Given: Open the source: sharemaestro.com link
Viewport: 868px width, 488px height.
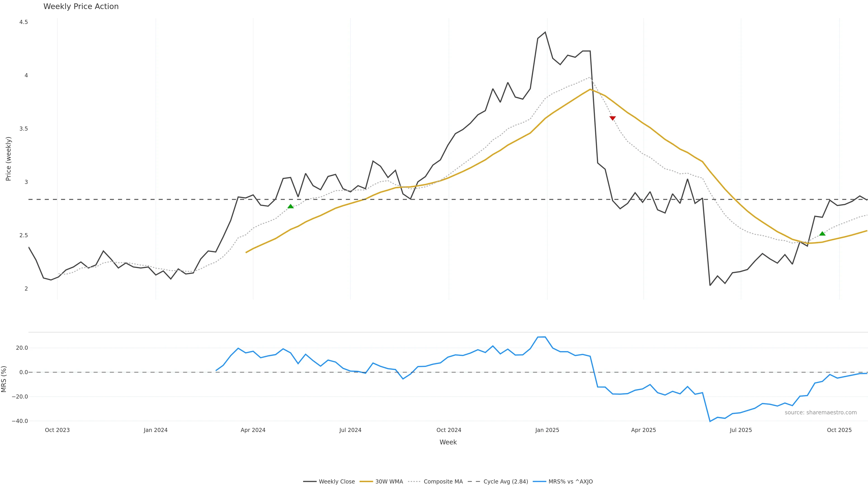Looking at the screenshot, I should [821, 413].
